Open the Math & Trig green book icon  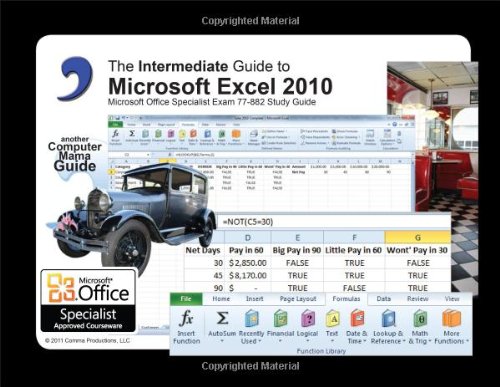pos(420,318)
